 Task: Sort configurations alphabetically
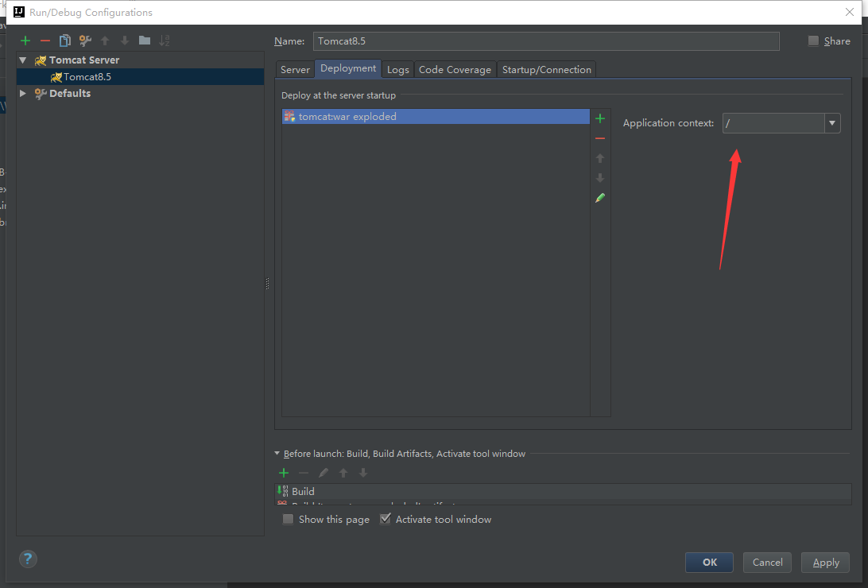pyautogui.click(x=165, y=41)
